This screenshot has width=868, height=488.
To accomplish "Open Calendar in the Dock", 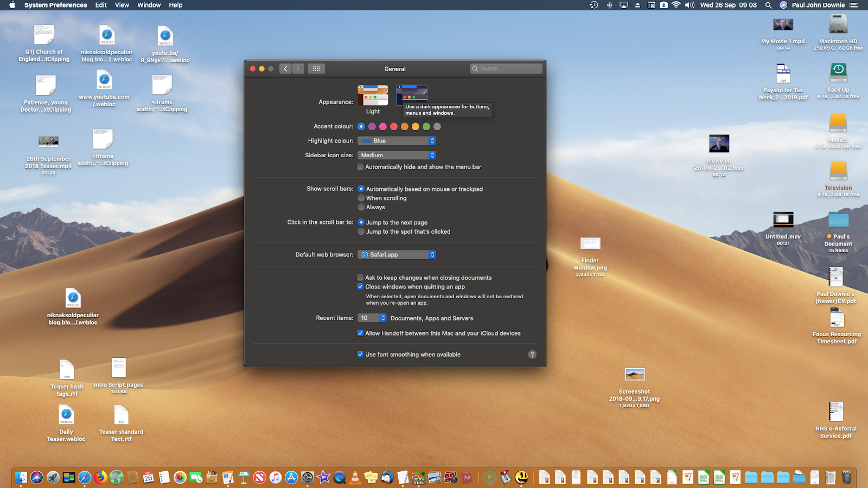I will (x=148, y=477).
